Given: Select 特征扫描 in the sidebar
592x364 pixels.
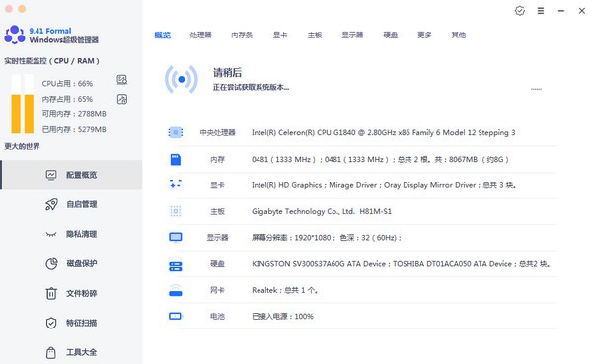Looking at the screenshot, I should [x=71, y=323].
